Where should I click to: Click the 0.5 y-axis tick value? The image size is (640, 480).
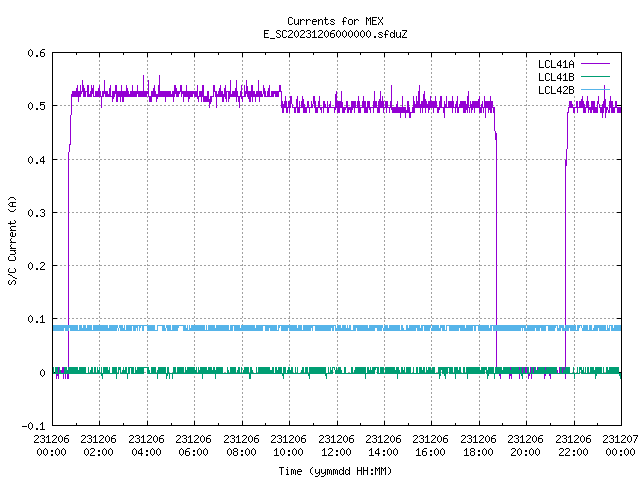click(36, 106)
